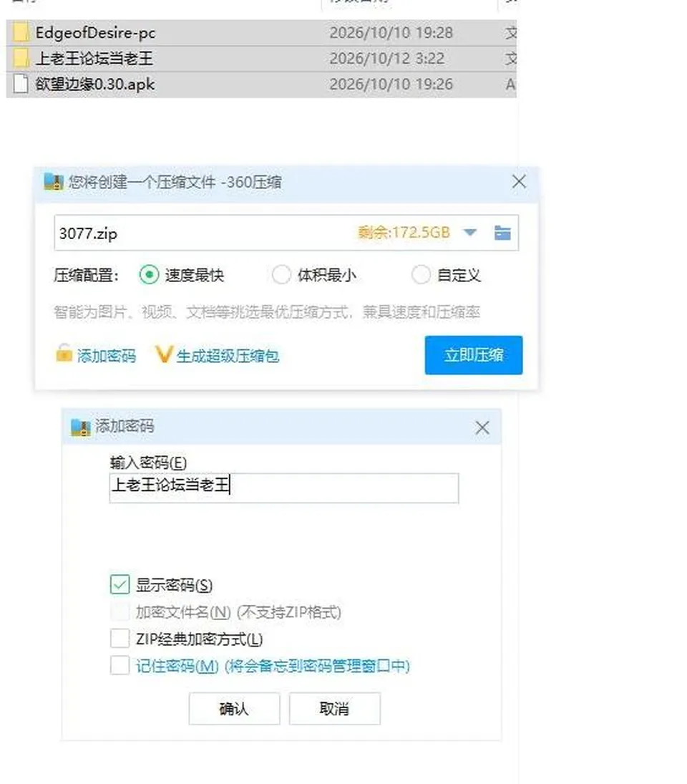
Task: Uncheck the 显示密码(S) checkbox
Action: tap(120, 584)
